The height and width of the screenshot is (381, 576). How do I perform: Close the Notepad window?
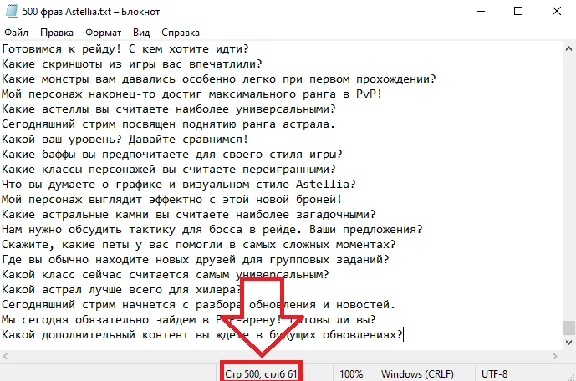tap(557, 11)
